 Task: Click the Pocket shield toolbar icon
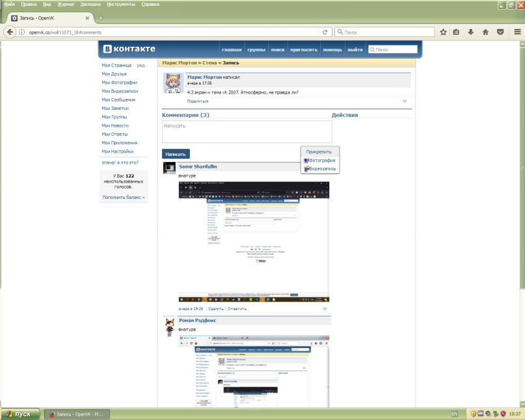500,32
